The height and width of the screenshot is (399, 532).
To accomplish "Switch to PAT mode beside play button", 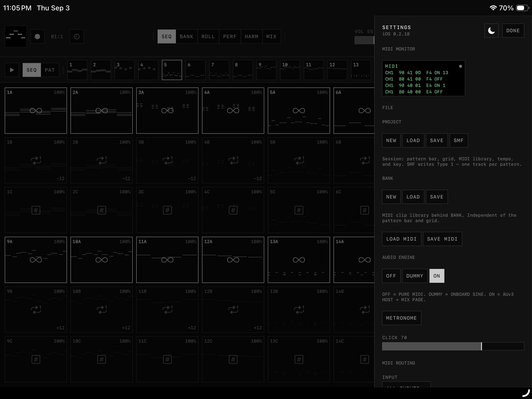I will (x=50, y=70).
